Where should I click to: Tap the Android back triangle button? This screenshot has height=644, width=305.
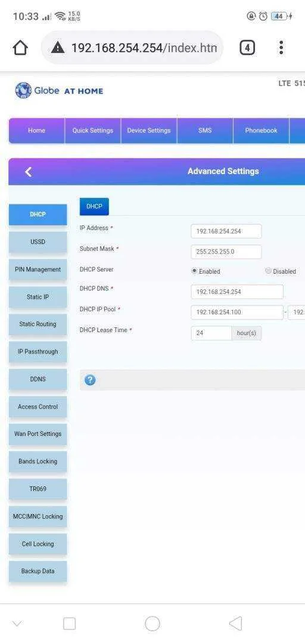235,624
